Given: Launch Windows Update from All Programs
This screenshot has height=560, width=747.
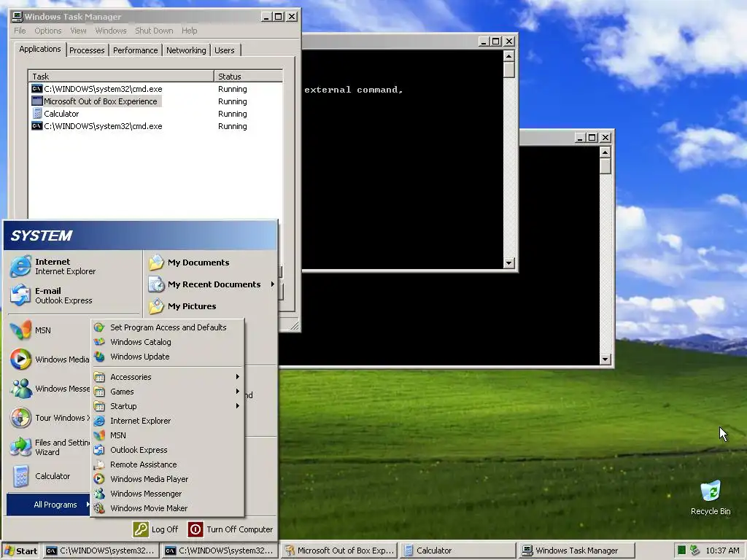Looking at the screenshot, I should 168,357.
